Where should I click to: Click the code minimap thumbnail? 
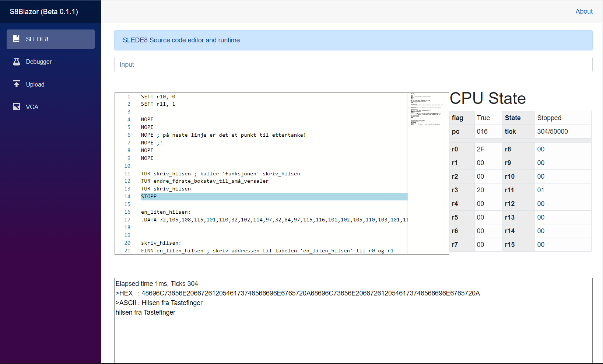coord(426,109)
